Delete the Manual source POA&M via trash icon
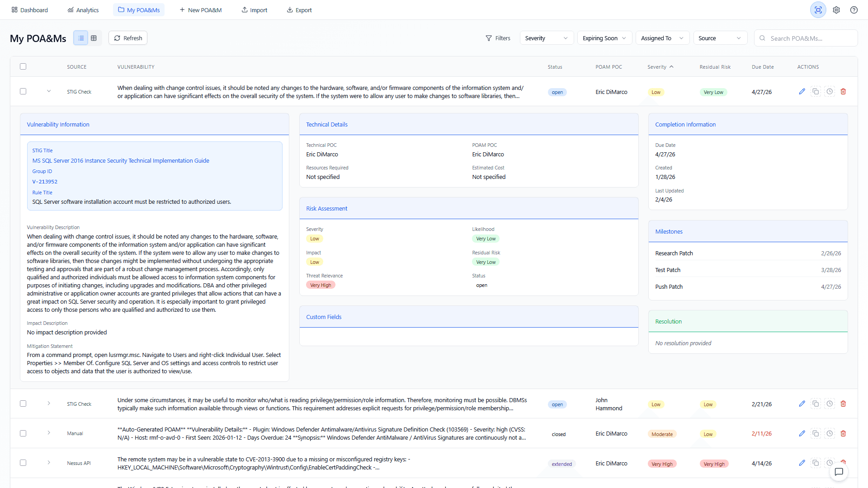868x488 pixels. pyautogui.click(x=843, y=434)
